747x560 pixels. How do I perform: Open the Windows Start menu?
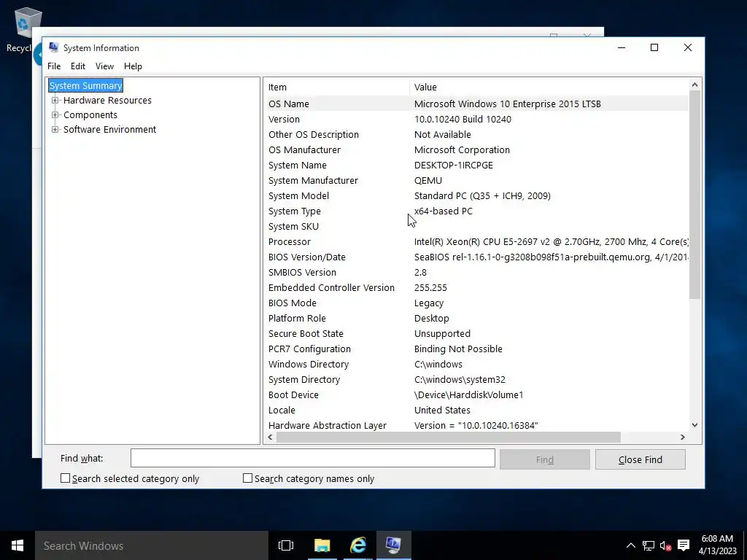(18, 545)
